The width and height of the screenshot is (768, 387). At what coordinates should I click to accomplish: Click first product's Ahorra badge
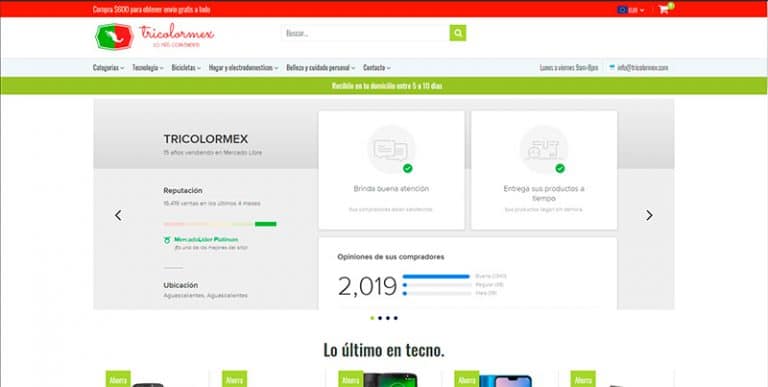tap(118, 379)
